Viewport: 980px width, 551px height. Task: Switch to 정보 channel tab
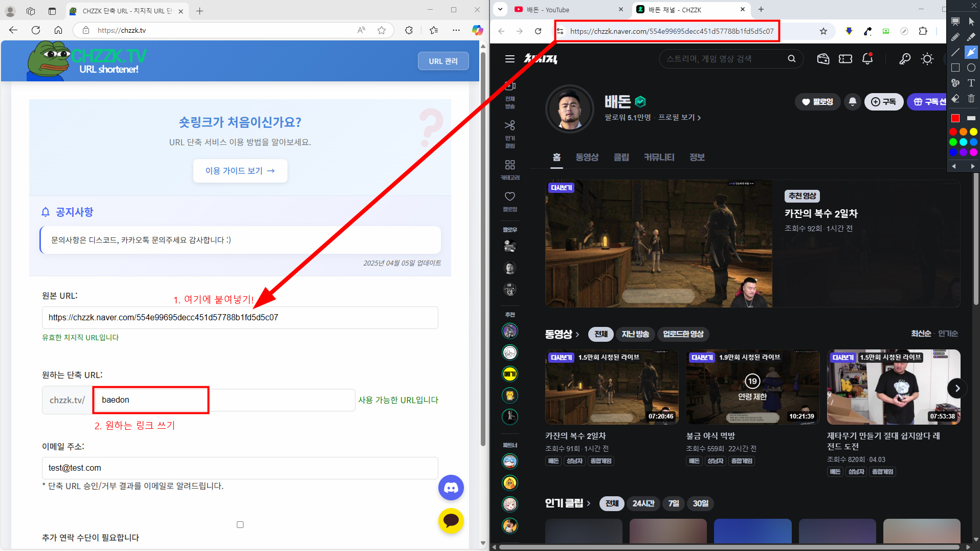click(697, 158)
